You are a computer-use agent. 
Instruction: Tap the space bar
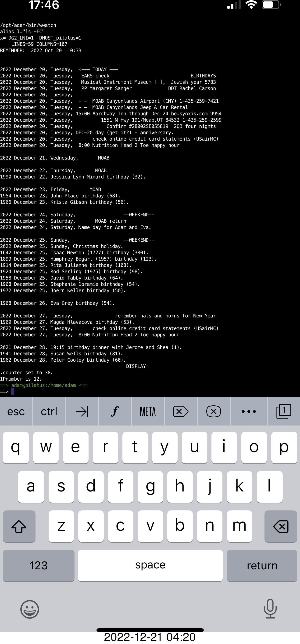(150, 565)
